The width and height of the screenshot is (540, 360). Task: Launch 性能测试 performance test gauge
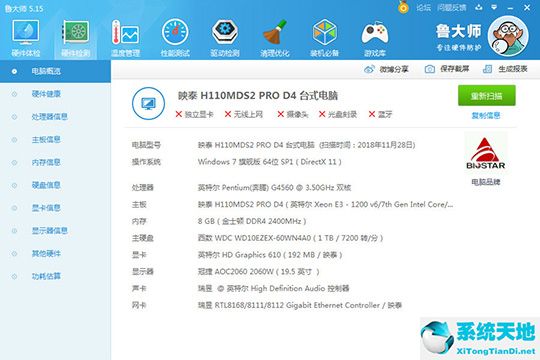175,38
